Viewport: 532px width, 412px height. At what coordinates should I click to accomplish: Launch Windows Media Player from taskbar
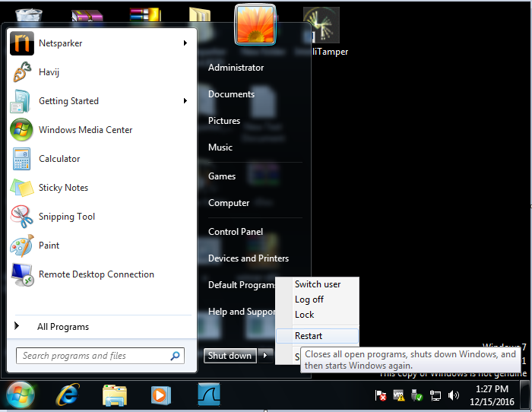(x=161, y=395)
